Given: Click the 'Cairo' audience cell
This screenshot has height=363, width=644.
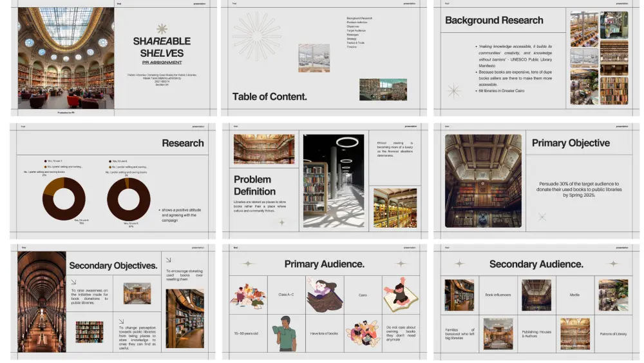Looking at the screenshot, I should click(x=363, y=295).
